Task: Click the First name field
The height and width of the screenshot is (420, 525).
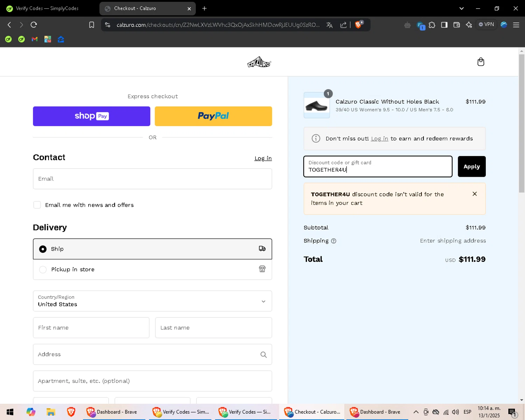Action: point(91,328)
